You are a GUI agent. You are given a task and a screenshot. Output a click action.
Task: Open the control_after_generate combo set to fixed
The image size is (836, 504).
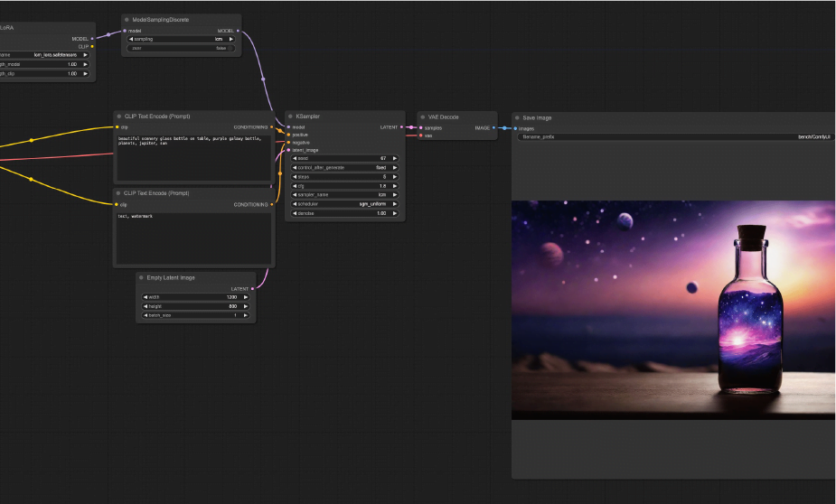344,168
